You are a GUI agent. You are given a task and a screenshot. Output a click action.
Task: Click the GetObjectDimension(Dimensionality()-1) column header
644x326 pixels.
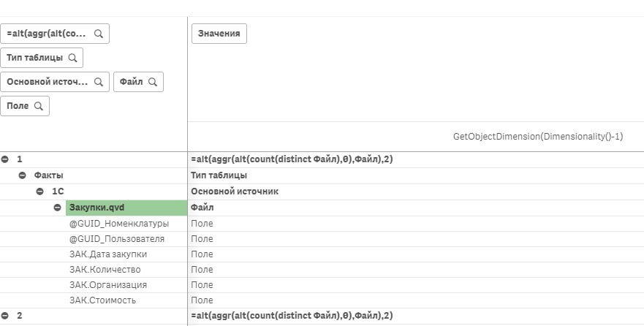pos(538,137)
